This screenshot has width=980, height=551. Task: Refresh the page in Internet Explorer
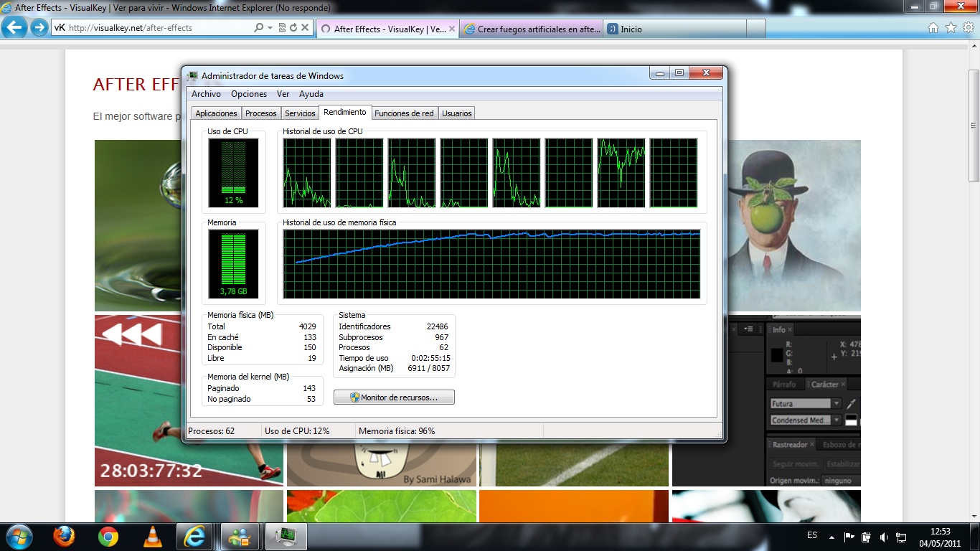tap(293, 28)
